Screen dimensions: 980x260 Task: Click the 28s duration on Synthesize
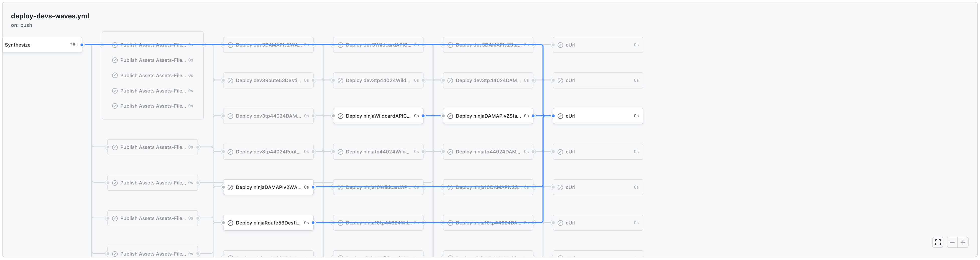(74, 45)
